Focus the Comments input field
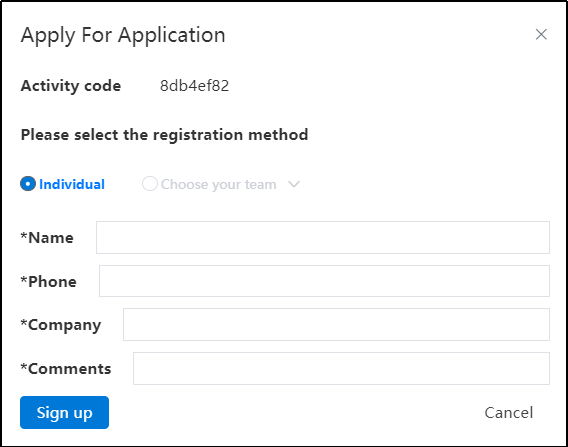This screenshot has width=568, height=447. pos(341,368)
